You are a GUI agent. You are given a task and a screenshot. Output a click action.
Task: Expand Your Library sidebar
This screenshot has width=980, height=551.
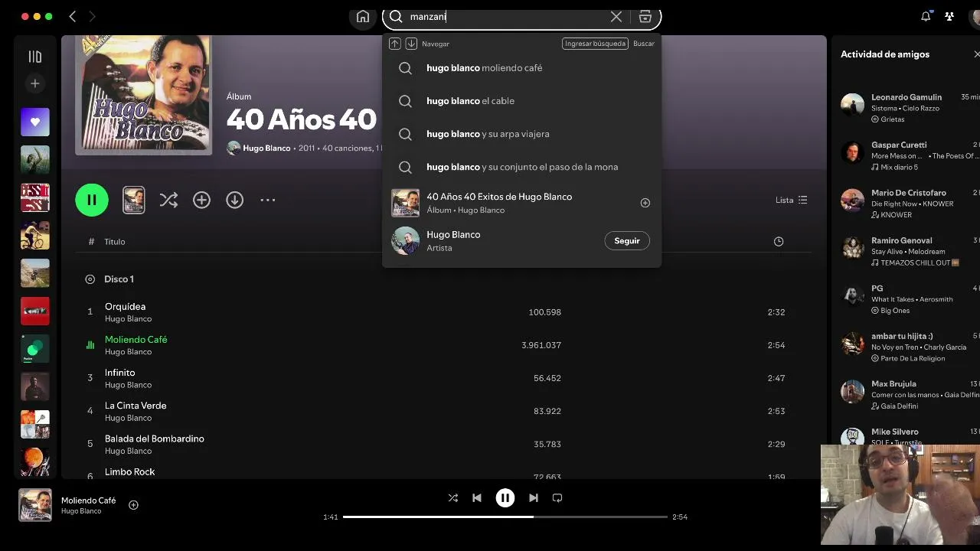point(34,57)
